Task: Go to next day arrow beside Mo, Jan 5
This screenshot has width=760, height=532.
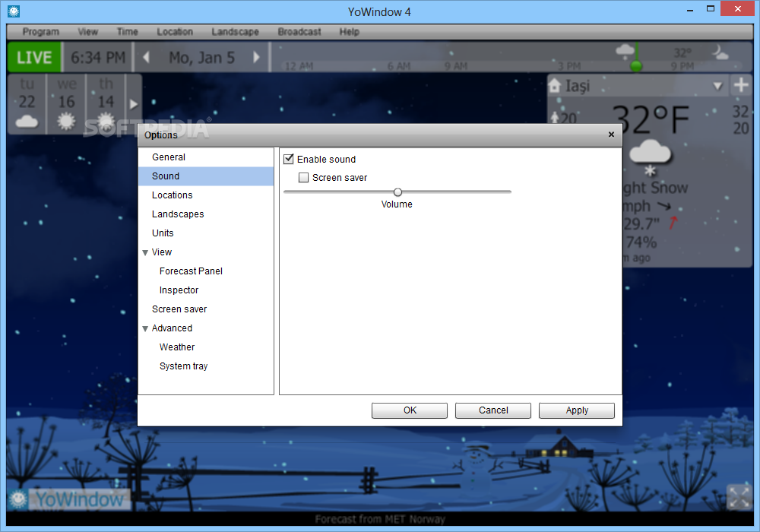Action: (257, 57)
